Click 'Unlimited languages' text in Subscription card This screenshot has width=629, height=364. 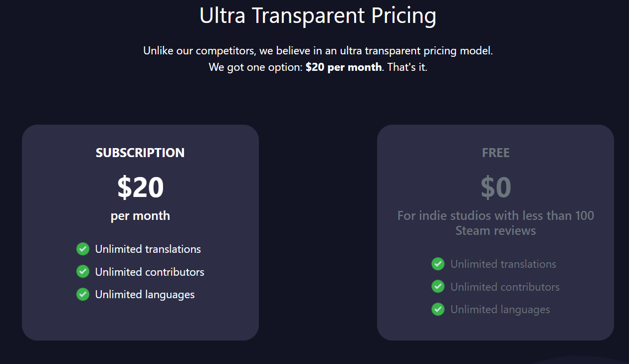click(x=145, y=295)
